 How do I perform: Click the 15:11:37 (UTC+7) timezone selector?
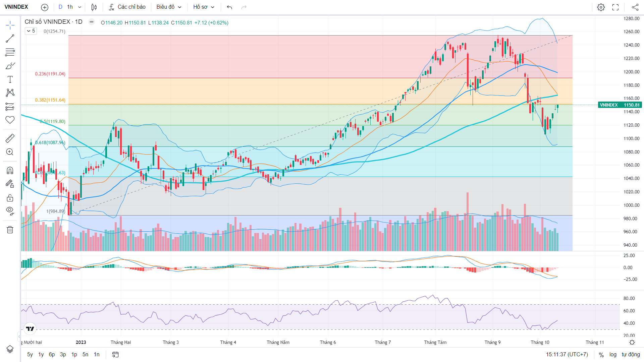click(567, 355)
